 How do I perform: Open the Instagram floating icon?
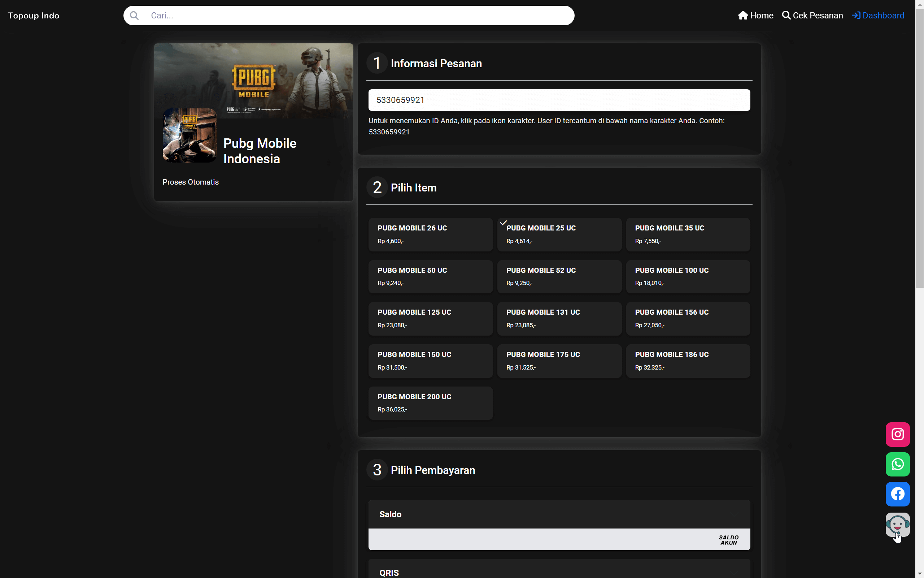point(897,434)
